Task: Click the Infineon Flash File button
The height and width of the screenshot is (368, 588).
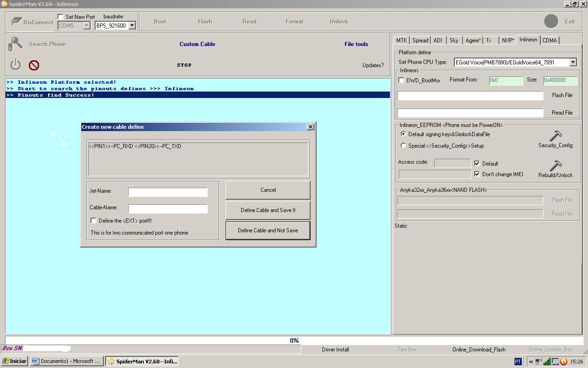Action: click(562, 95)
